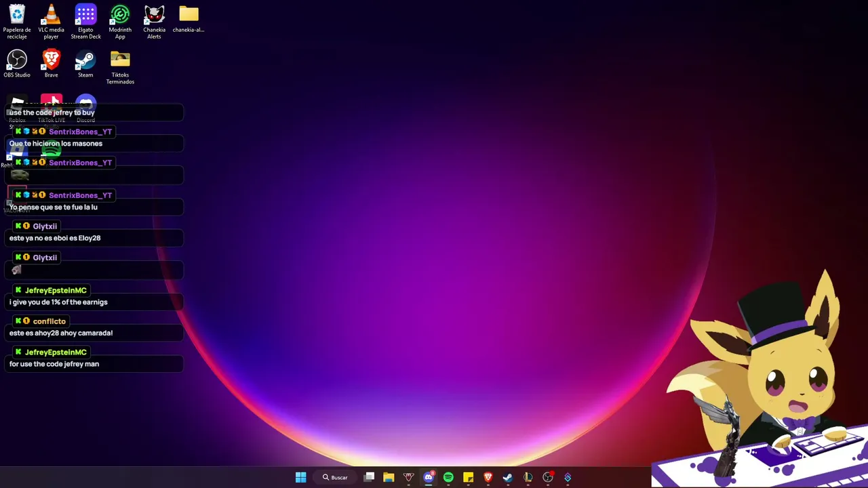Launch Brave browser from the taskbar
This screenshot has width=868, height=488.
tap(488, 477)
